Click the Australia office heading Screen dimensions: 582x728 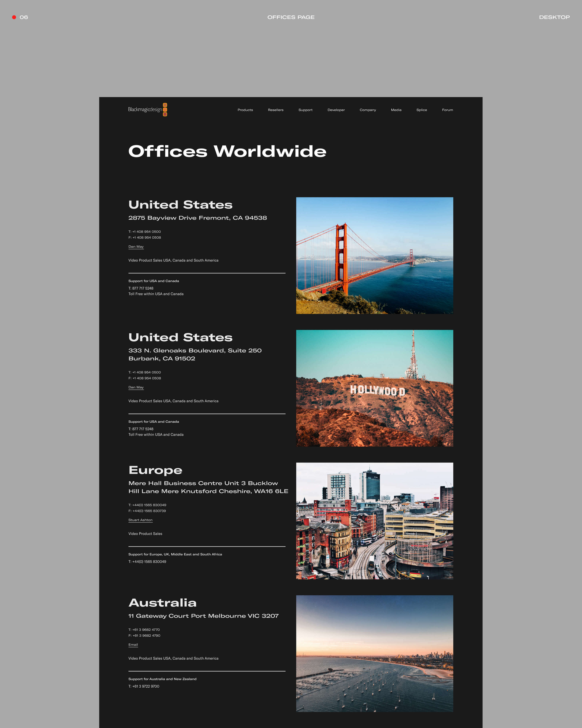(162, 603)
